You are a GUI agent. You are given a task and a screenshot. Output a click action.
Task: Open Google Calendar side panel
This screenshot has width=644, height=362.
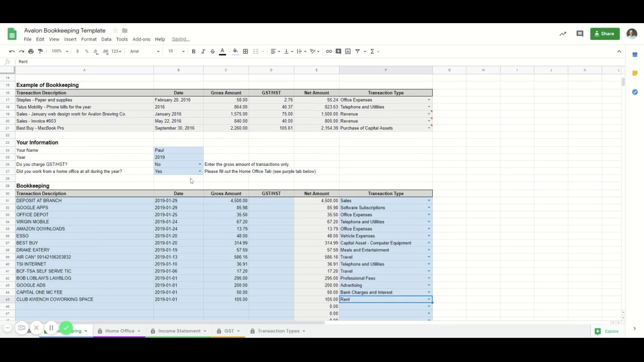click(635, 54)
